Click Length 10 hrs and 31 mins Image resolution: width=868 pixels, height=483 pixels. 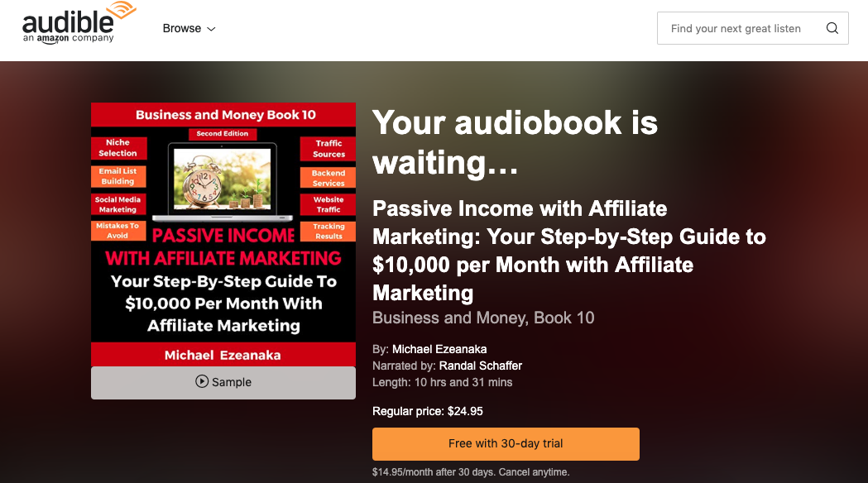tap(443, 382)
